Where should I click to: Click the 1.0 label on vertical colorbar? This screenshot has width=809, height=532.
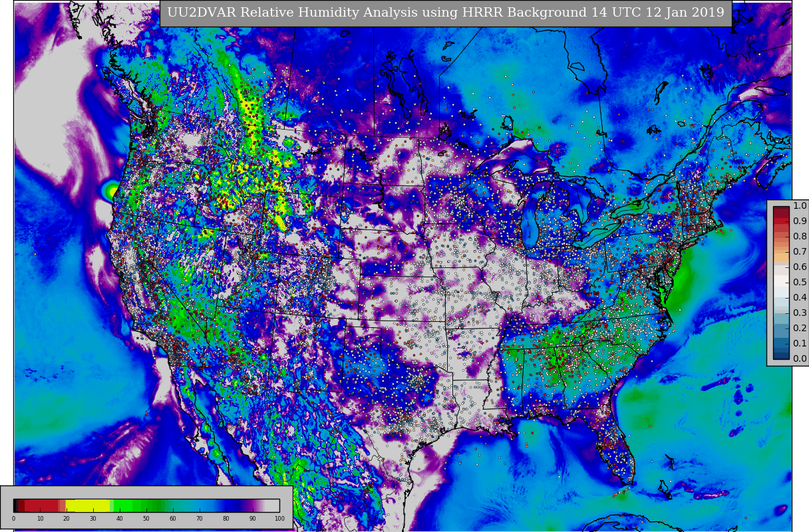click(x=800, y=206)
